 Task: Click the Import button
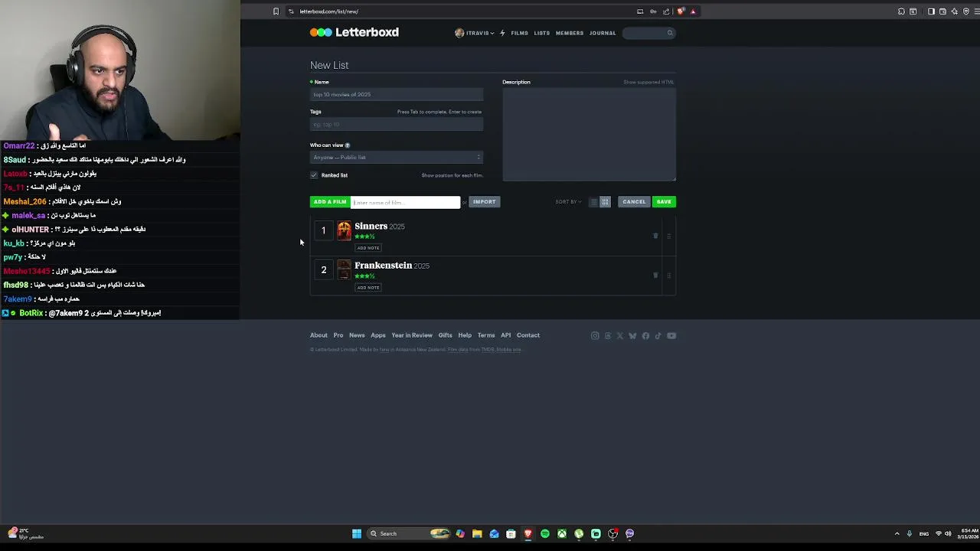tap(484, 202)
